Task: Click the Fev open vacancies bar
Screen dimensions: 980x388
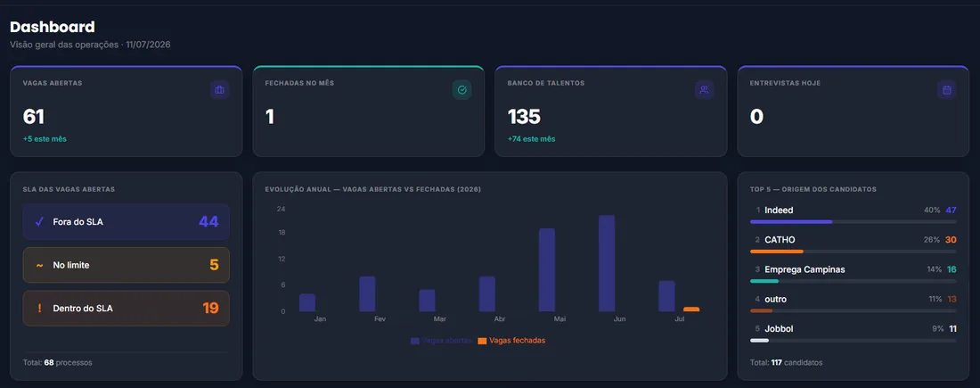Action: (x=367, y=294)
